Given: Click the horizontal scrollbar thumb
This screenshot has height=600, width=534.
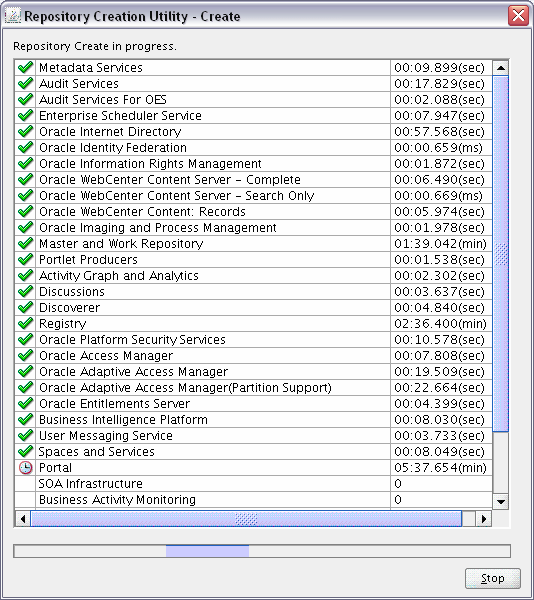Looking at the screenshot, I should pos(246,519).
